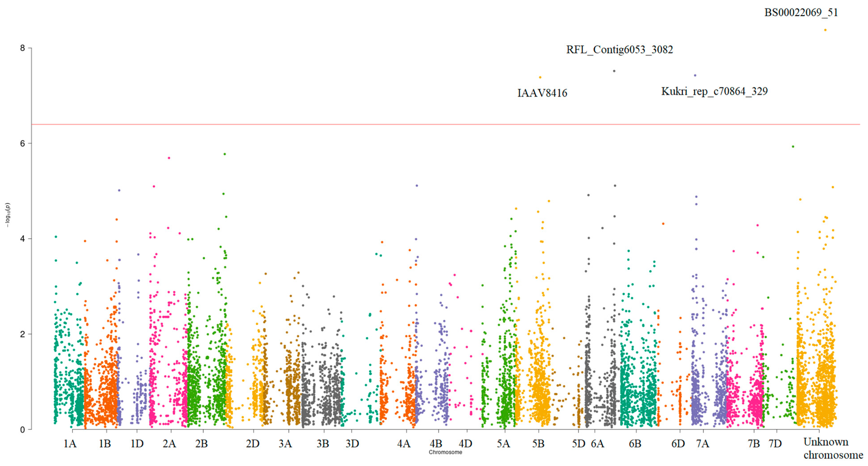Viewport: 868px width, 466px height.
Task: Click the 2B chromosome axis label
Action: [x=201, y=444]
